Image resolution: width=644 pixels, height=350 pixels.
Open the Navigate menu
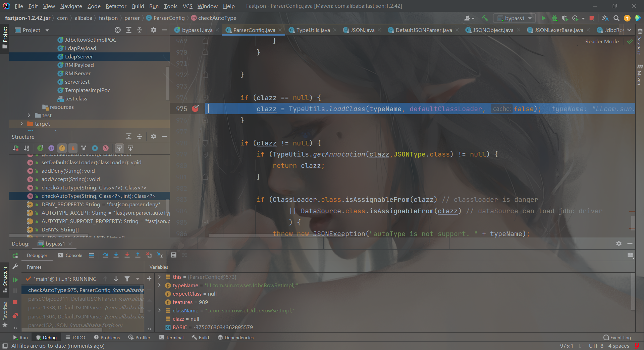click(x=71, y=6)
